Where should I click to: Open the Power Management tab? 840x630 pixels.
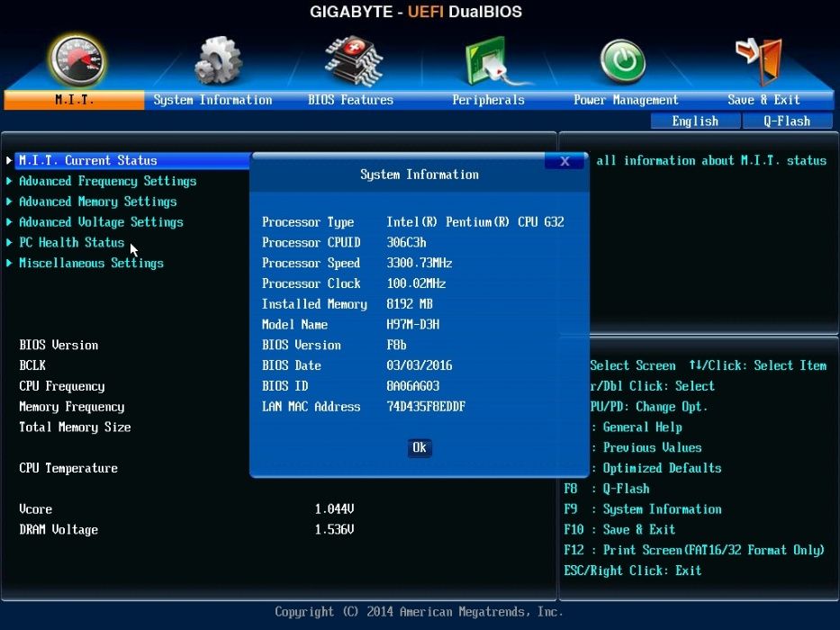[626, 100]
